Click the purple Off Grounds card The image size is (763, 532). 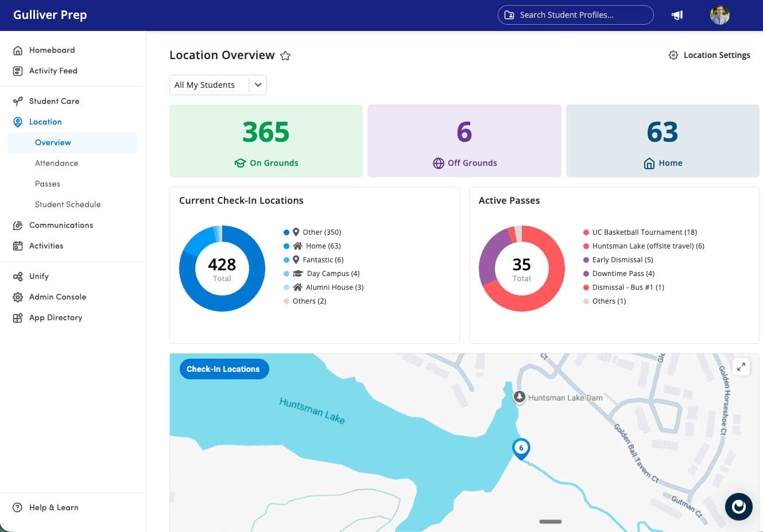click(464, 141)
